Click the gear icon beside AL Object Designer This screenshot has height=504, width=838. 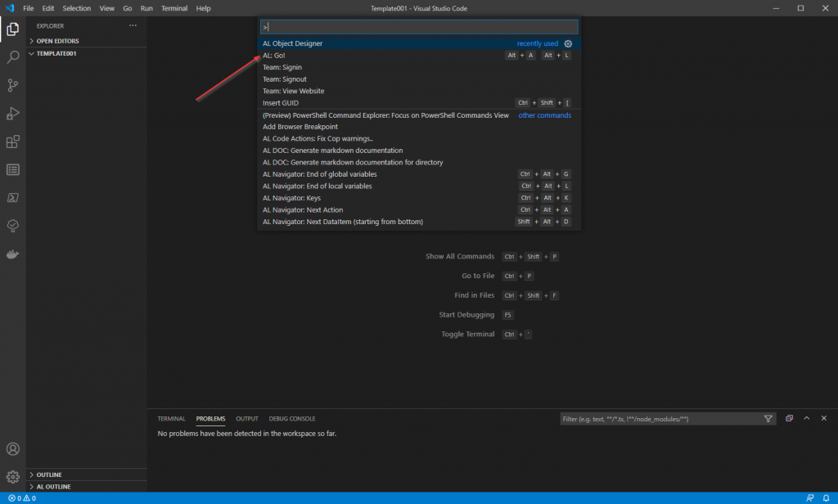tap(568, 44)
